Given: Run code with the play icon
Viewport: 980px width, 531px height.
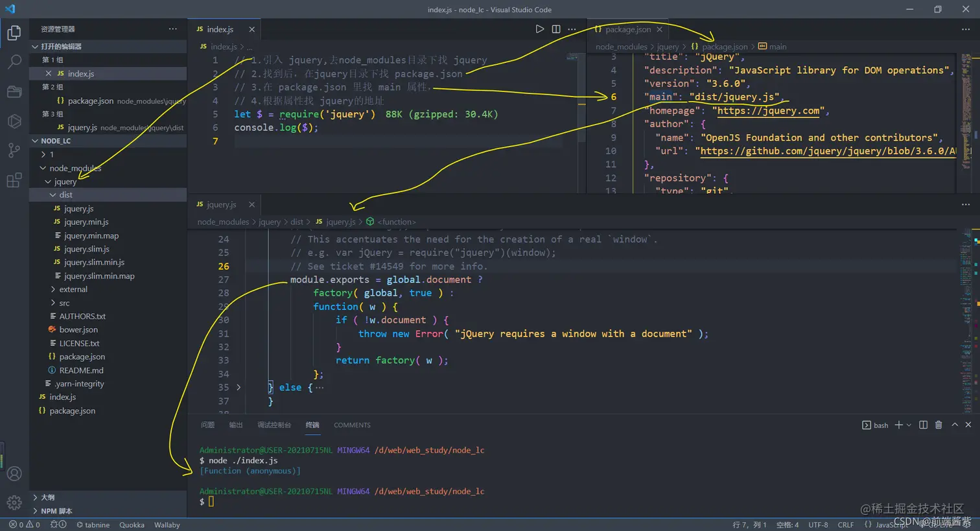Looking at the screenshot, I should point(539,29).
